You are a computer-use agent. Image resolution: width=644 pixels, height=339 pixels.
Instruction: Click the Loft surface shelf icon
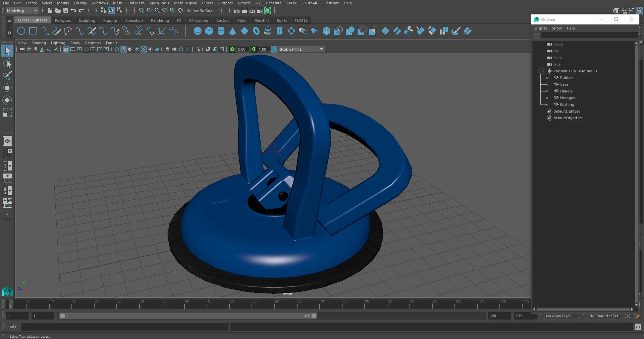point(280,31)
